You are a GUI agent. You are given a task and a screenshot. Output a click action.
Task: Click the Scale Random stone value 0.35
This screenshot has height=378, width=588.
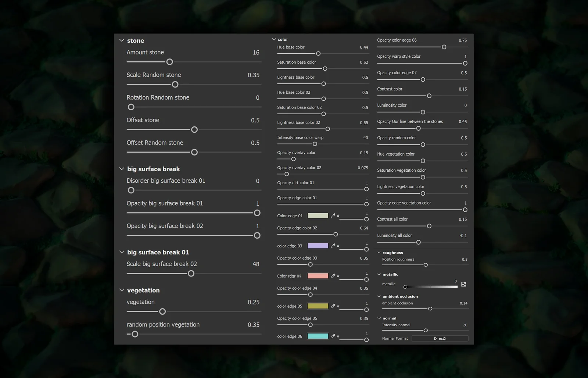(x=253, y=75)
